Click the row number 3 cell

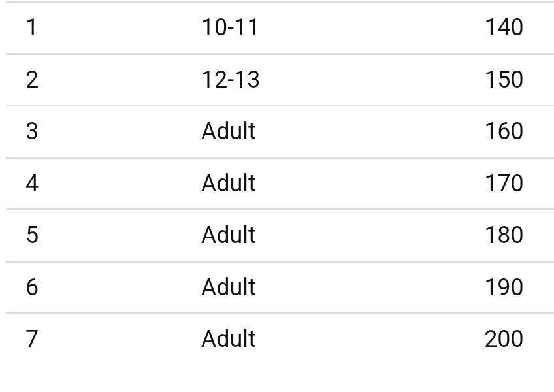pyautogui.click(x=32, y=131)
